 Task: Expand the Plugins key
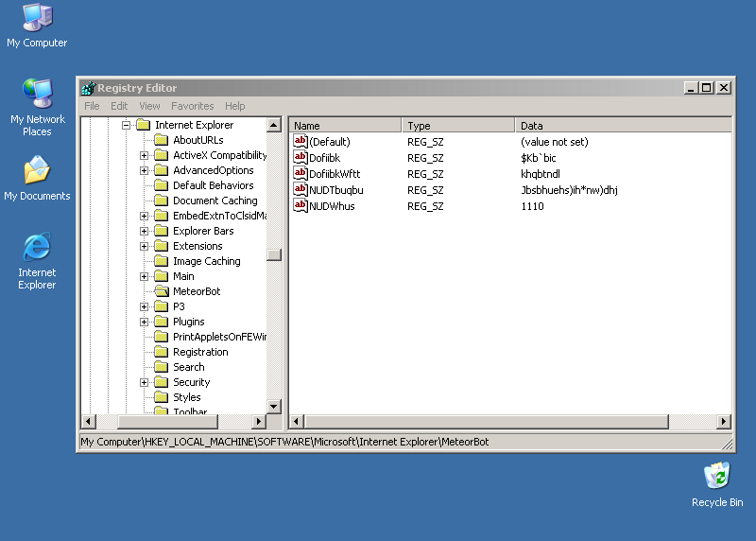[144, 322]
